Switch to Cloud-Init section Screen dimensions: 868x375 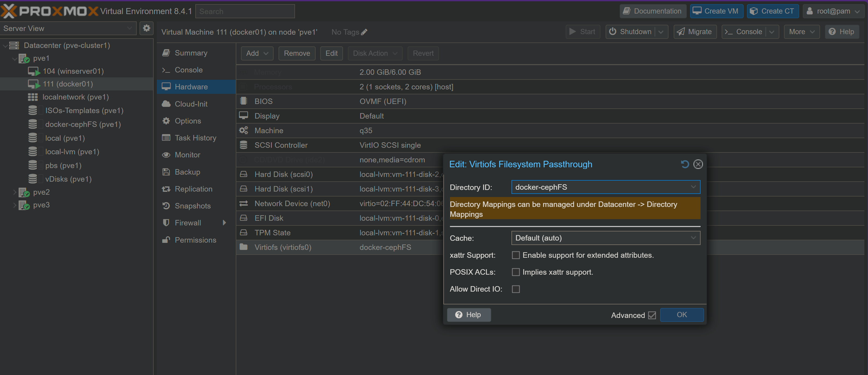(196, 104)
